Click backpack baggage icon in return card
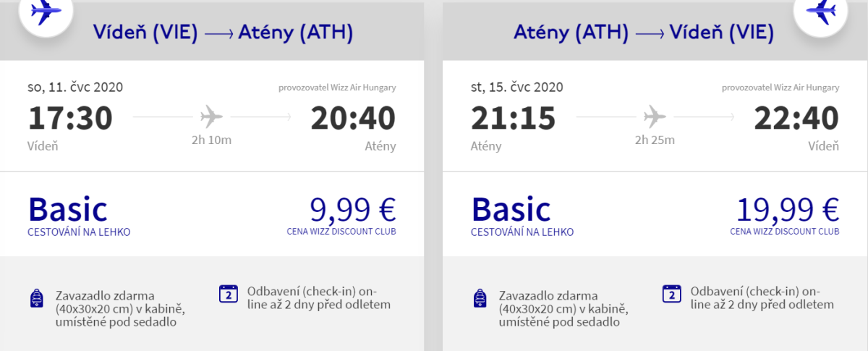868x351 pixels. point(479,298)
